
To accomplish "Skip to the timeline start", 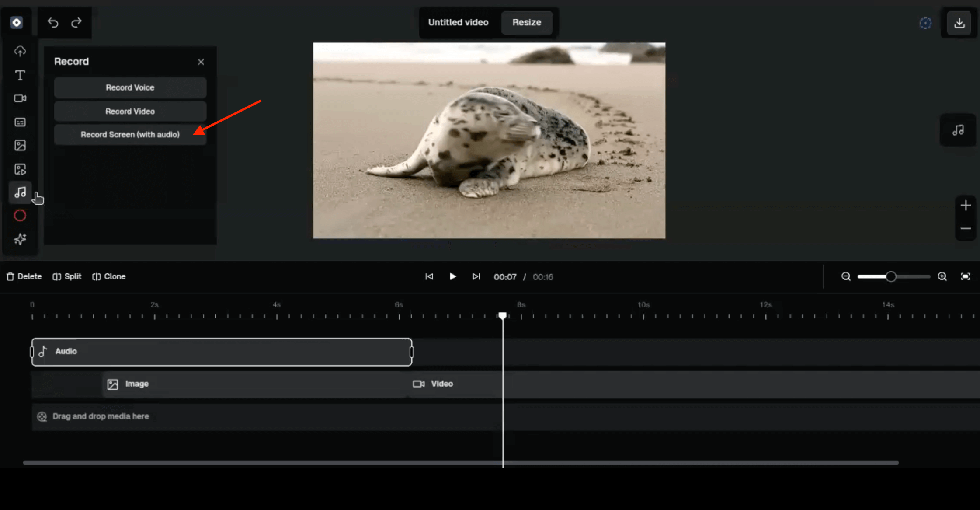I will click(x=429, y=276).
